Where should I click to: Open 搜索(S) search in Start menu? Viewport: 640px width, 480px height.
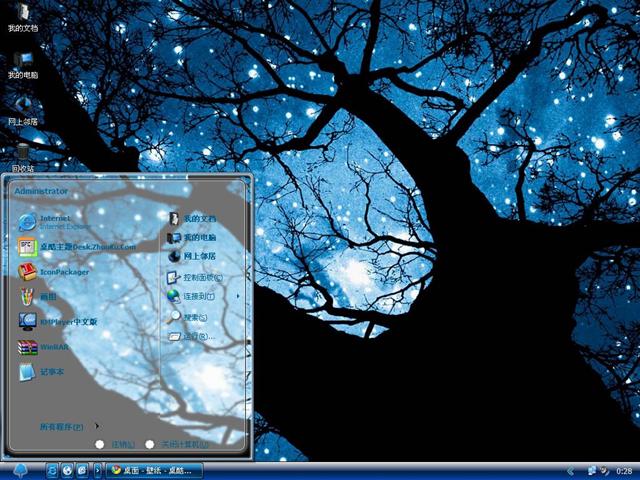(x=187, y=317)
